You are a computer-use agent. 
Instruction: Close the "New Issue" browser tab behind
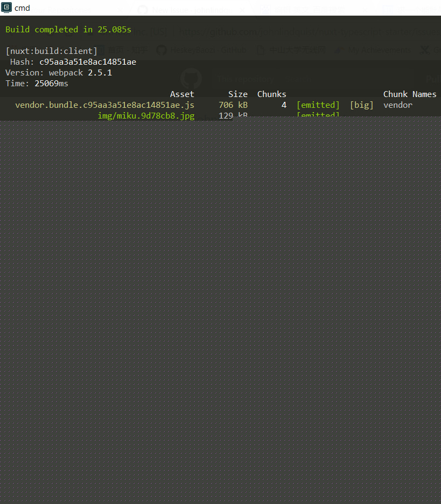pyautogui.click(x=242, y=10)
